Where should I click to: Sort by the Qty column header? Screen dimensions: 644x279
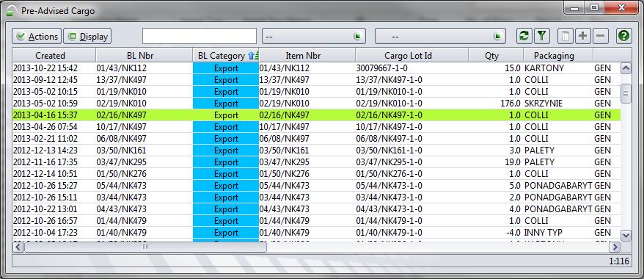(x=496, y=55)
